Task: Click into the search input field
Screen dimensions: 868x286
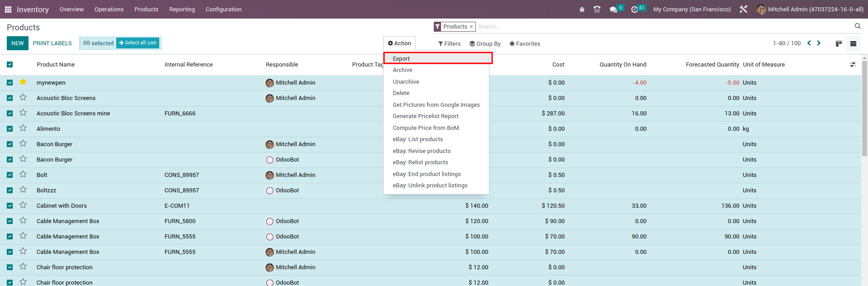Action: [x=664, y=27]
